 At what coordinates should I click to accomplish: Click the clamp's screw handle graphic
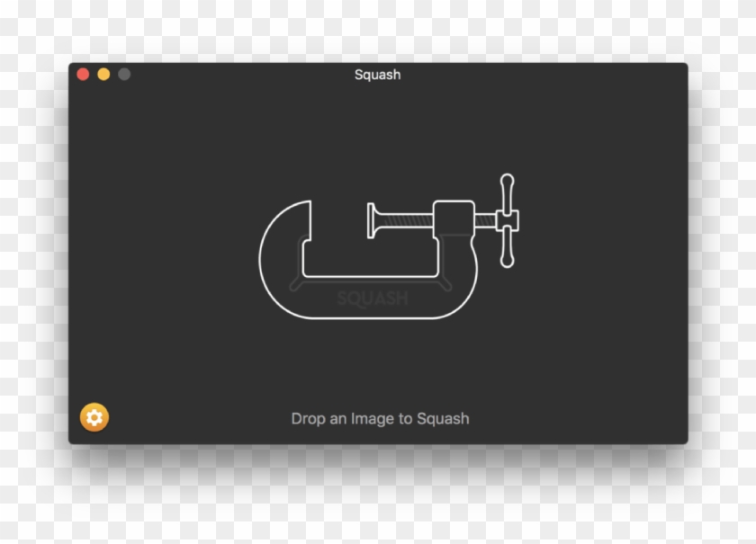point(508,216)
